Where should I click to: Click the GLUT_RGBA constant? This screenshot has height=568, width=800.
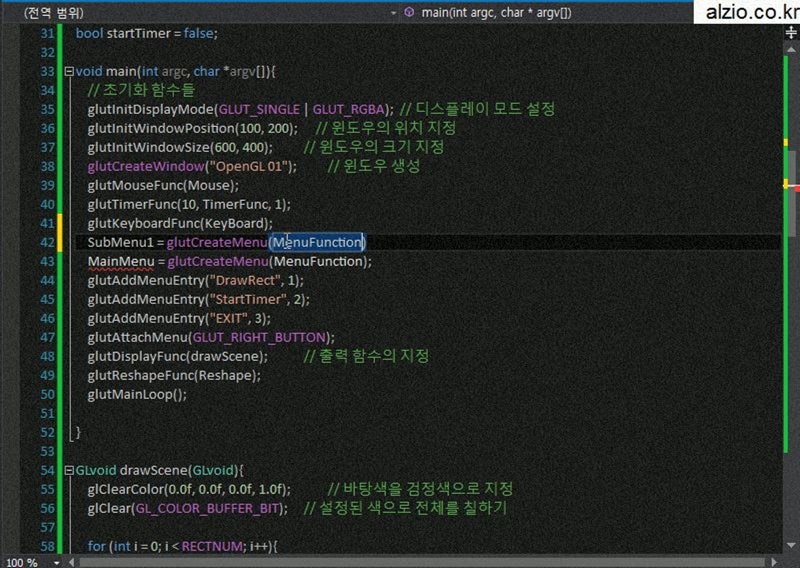348,109
